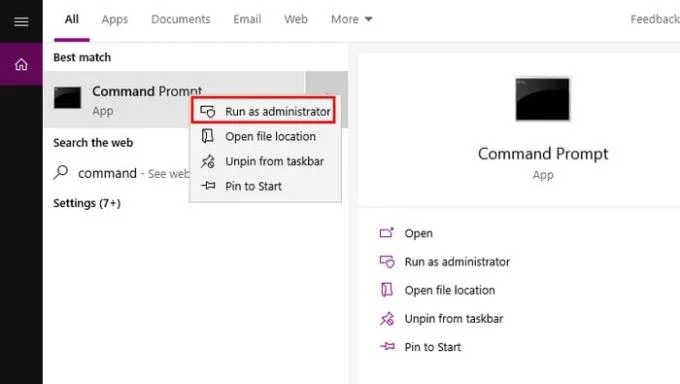This screenshot has height=384, width=680.
Task: Click file location icon in preview pane
Action: tap(386, 290)
